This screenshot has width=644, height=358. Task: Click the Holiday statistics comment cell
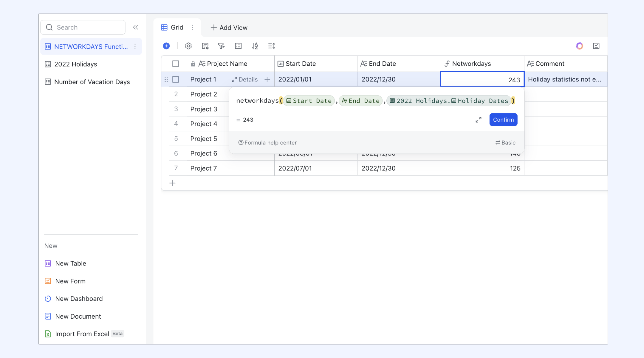(566, 79)
